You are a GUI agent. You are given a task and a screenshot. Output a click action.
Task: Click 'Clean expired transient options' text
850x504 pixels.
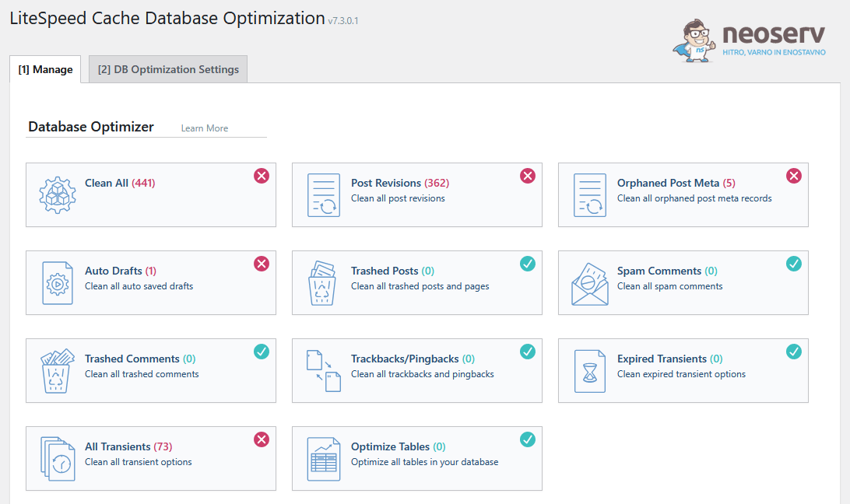(681, 374)
